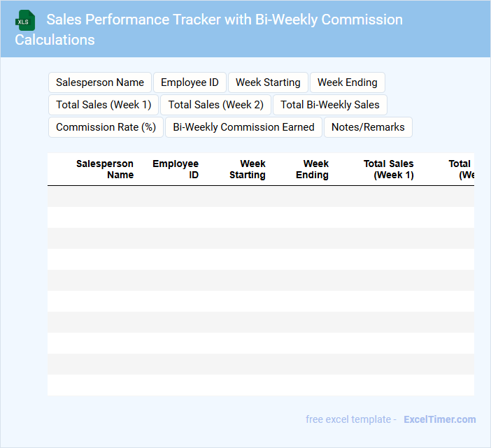Select the Employee ID tag
The width and height of the screenshot is (491, 448).
click(190, 82)
